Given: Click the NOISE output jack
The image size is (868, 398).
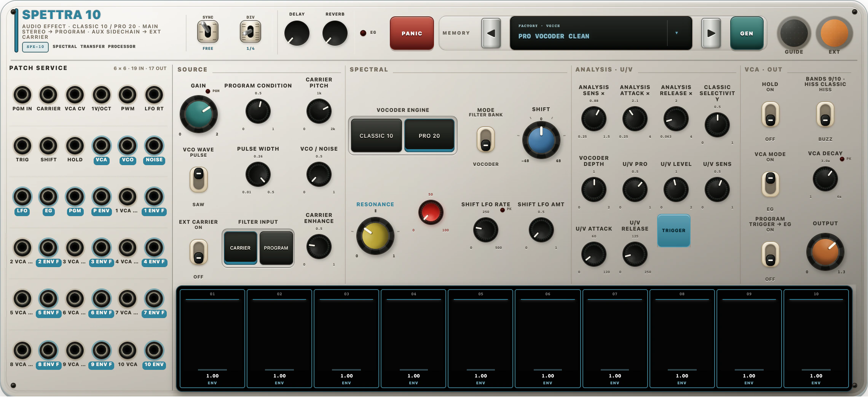Looking at the screenshot, I should [x=154, y=145].
